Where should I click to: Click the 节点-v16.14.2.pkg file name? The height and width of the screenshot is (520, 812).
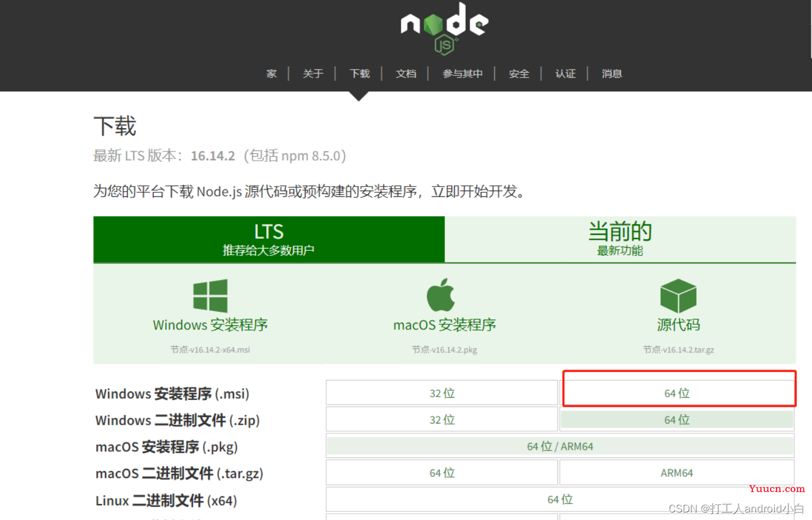[444, 350]
